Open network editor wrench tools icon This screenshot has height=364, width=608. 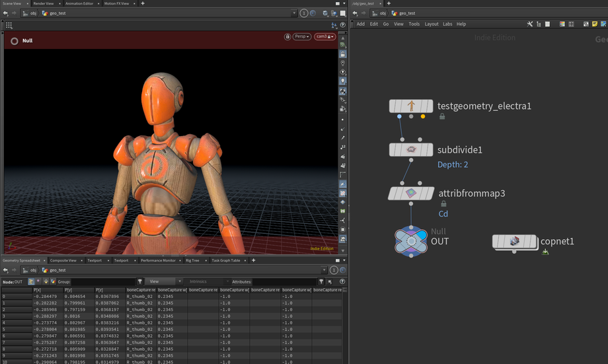[530, 24]
